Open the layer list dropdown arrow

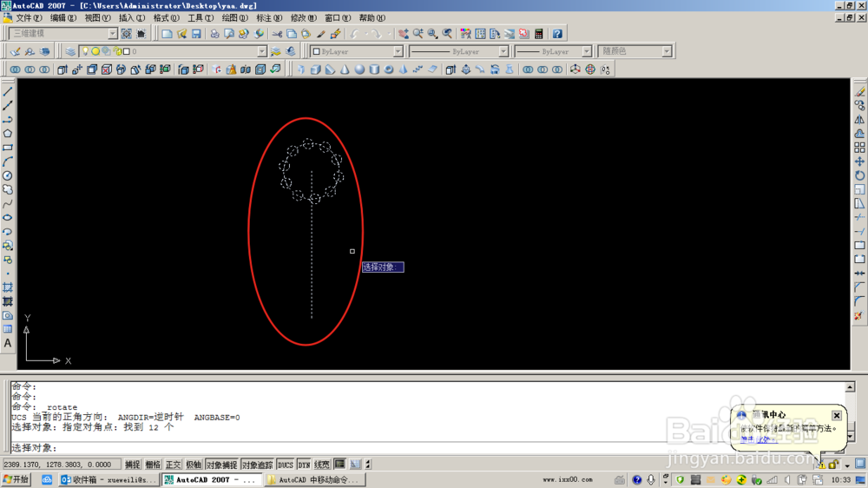pyautogui.click(x=262, y=51)
